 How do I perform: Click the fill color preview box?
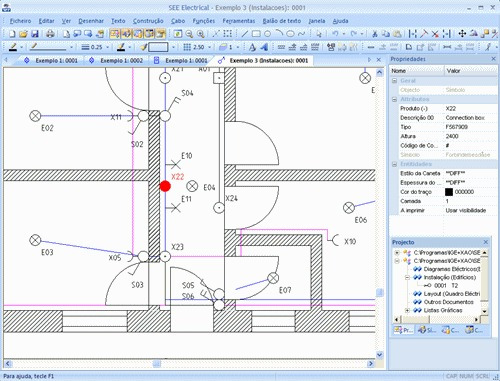point(158,47)
